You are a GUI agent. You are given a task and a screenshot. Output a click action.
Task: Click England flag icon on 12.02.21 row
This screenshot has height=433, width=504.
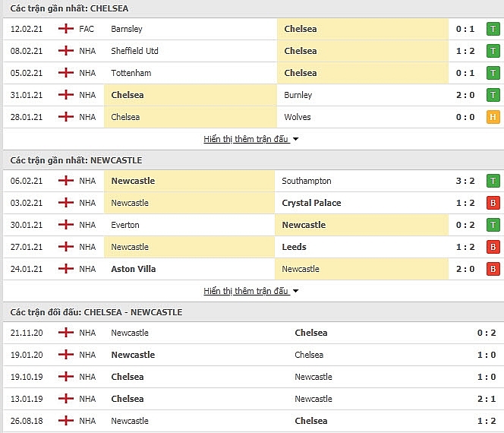(x=66, y=29)
